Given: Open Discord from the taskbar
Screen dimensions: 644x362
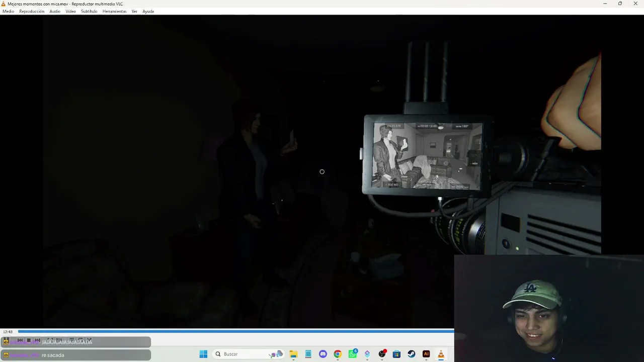Looking at the screenshot, I should (323, 354).
